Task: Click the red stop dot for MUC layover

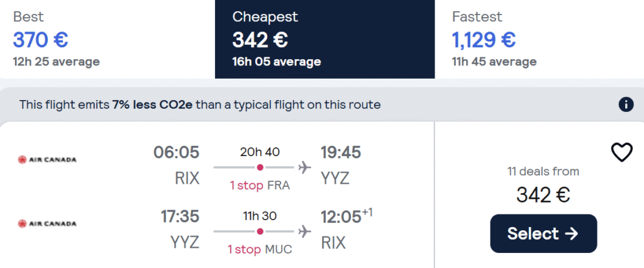Action: [260, 232]
